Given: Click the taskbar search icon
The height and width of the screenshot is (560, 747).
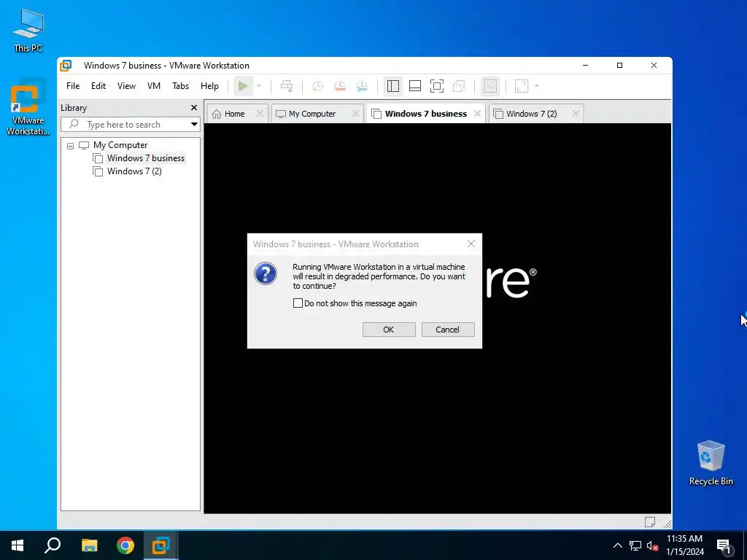Looking at the screenshot, I should (x=53, y=545).
